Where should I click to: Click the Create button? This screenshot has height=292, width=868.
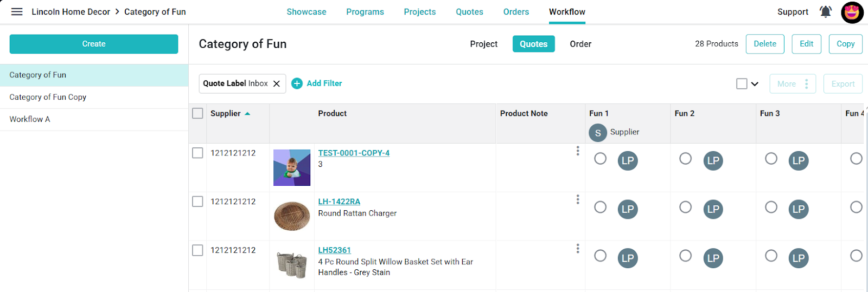[94, 44]
